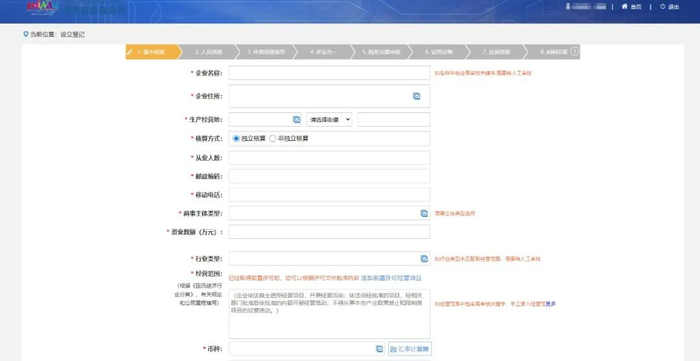
Task: Click the 核算方式 field label
Action: 208,139
